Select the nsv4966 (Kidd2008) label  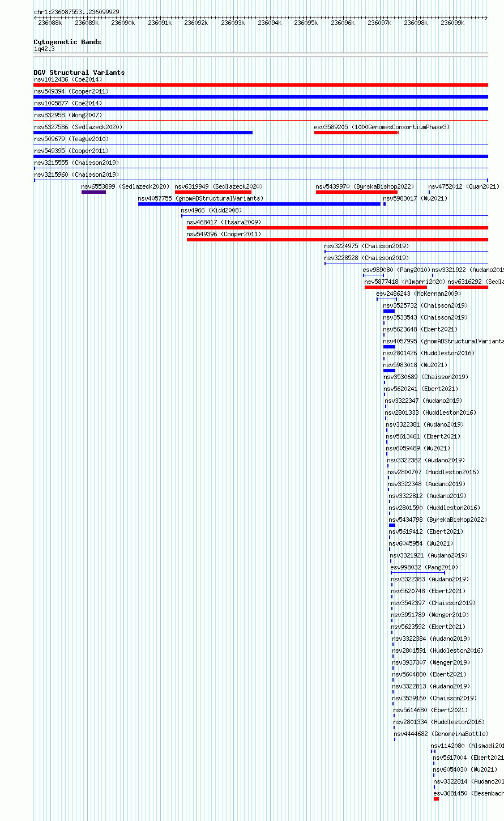coord(211,210)
